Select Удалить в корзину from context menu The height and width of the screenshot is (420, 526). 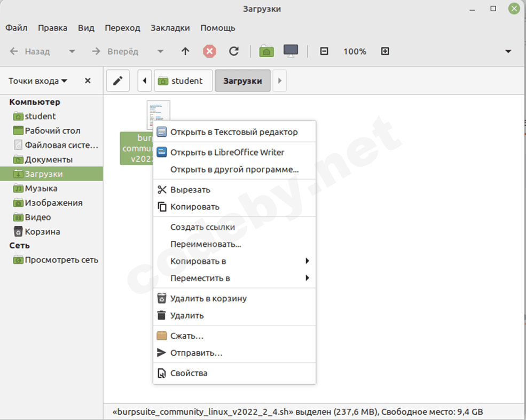point(208,299)
